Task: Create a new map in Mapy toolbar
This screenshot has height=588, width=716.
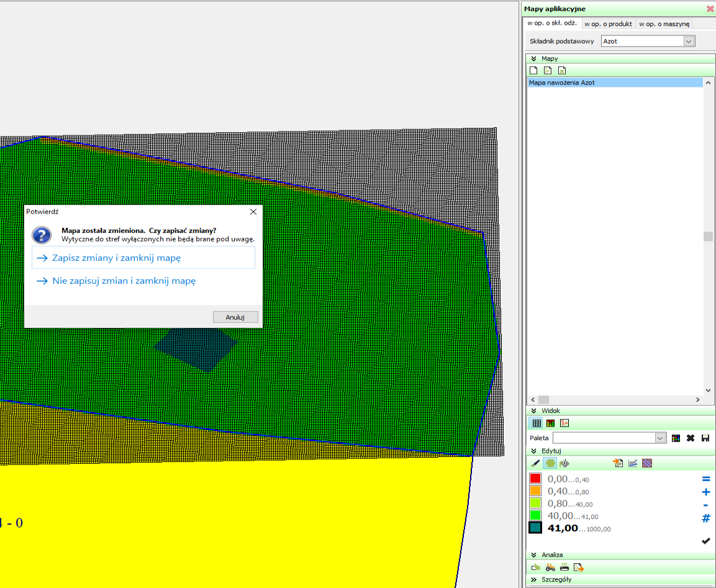Action: click(533, 70)
